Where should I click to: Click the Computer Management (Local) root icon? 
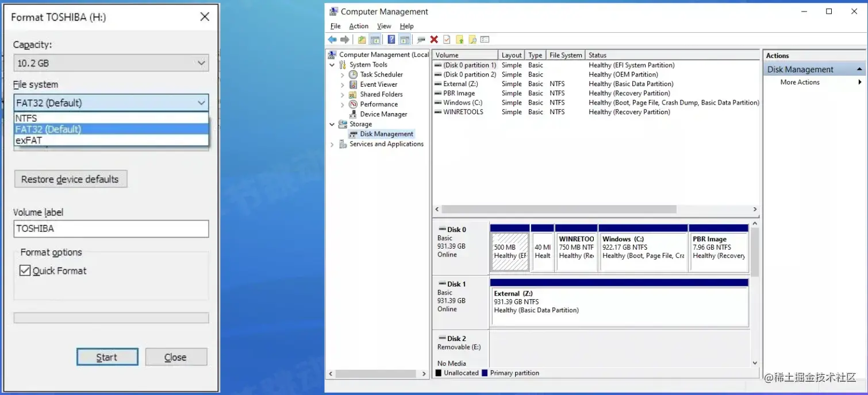[332, 55]
